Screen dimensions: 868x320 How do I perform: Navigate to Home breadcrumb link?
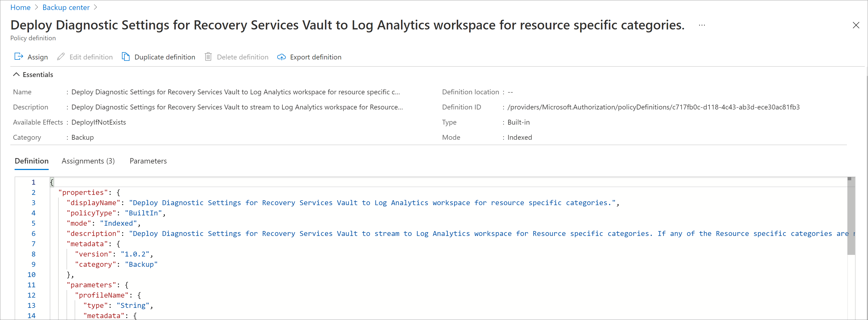[x=20, y=8]
